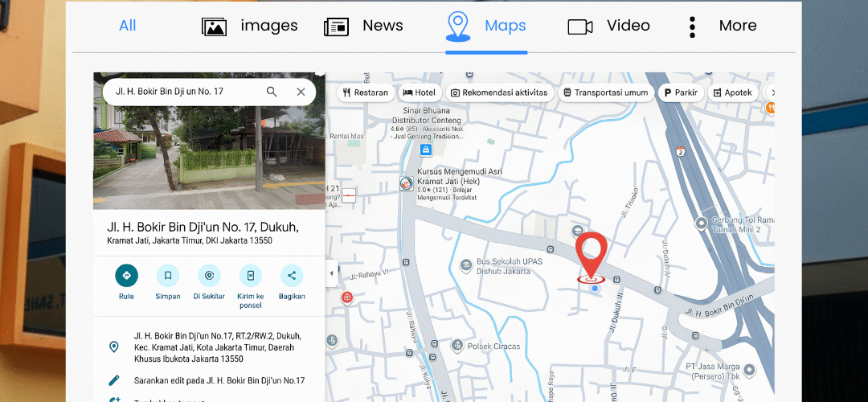Filter map by Hotel chip
868x402 pixels.
click(419, 93)
